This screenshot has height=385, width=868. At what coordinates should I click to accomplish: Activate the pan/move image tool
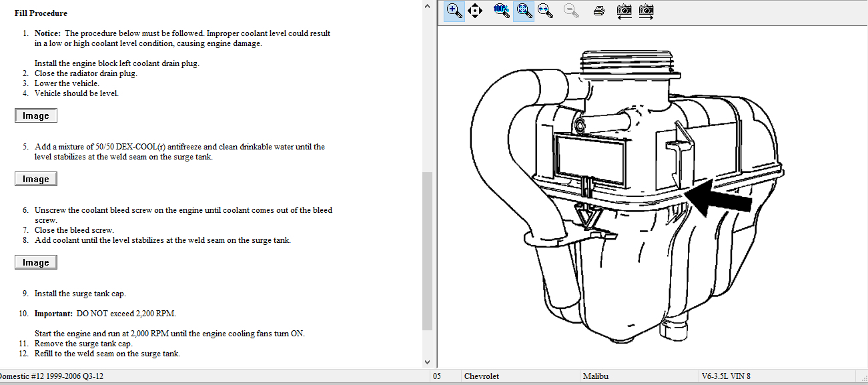(474, 11)
